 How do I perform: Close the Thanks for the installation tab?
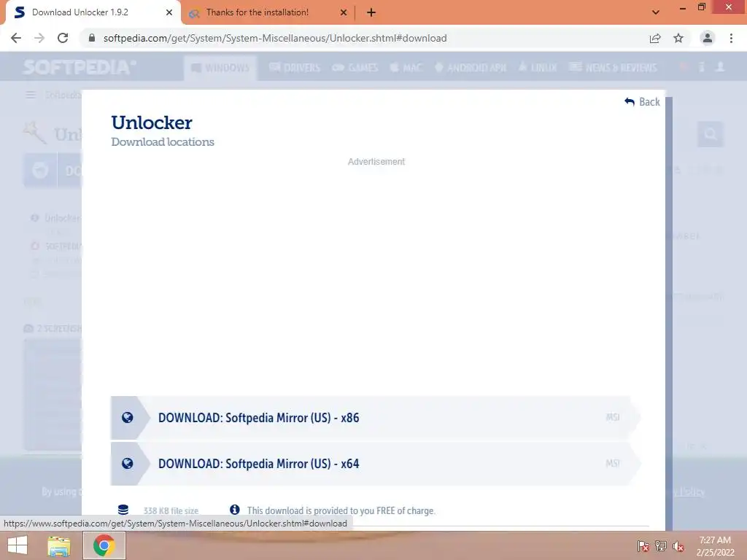point(343,12)
